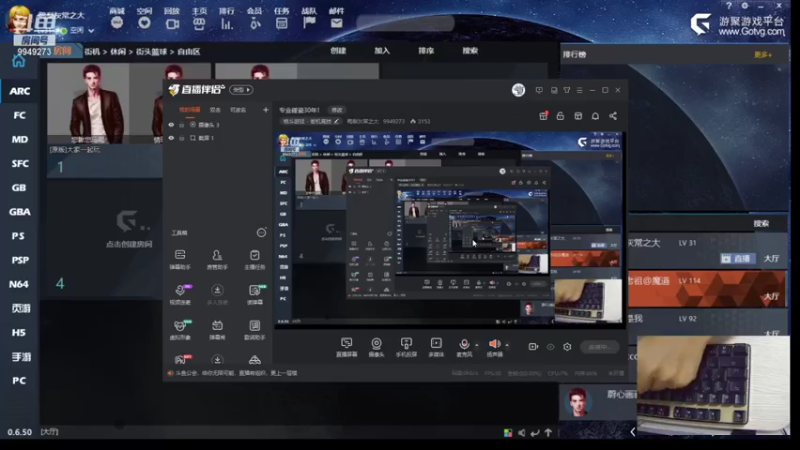Click the unlock padlock icon in header
Image resolution: width=800 pixels, height=450 pixels.
coord(560,116)
